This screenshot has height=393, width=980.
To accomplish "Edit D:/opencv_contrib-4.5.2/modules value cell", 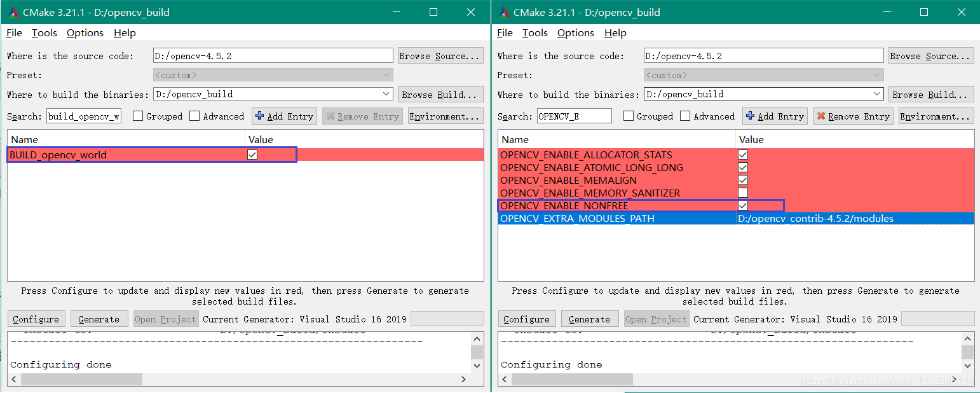I will point(855,218).
